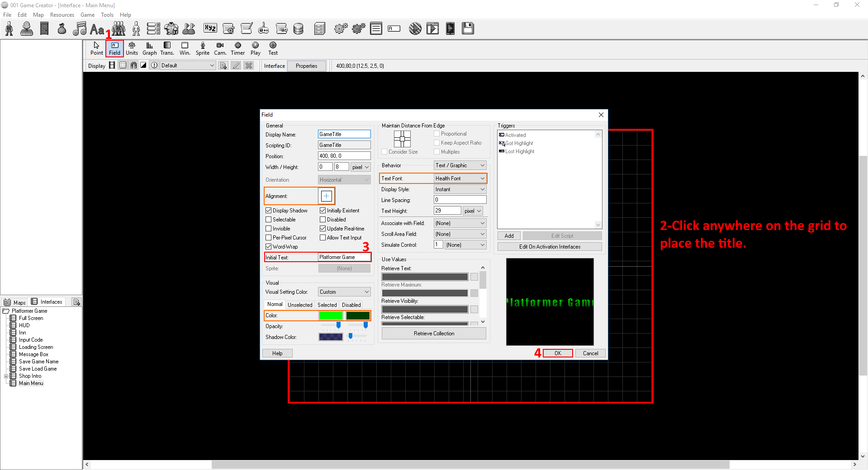Expand Visual Setting Color dropdown
The width and height of the screenshot is (868, 470).
point(344,292)
